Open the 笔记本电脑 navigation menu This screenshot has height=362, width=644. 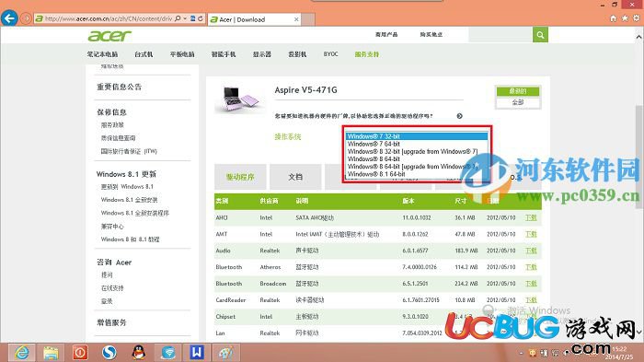pos(102,54)
